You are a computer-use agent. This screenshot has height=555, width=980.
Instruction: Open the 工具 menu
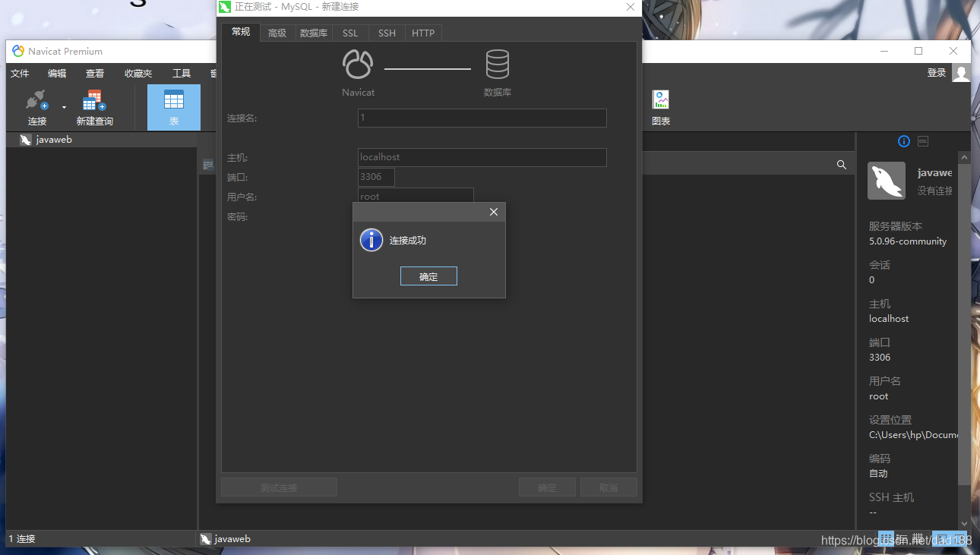coord(182,74)
